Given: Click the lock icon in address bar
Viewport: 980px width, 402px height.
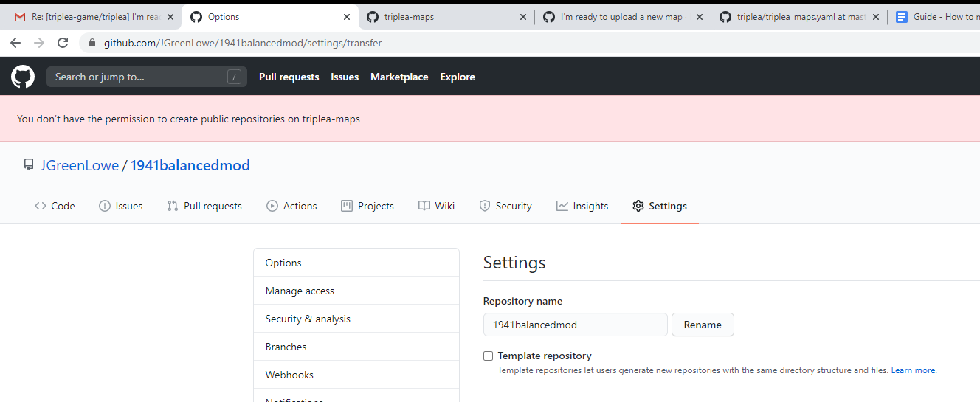Looking at the screenshot, I should click(92, 43).
